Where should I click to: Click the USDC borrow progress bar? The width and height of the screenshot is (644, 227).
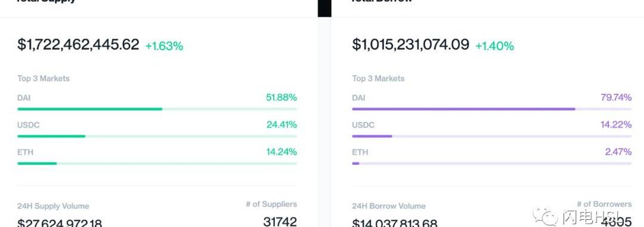click(491, 136)
